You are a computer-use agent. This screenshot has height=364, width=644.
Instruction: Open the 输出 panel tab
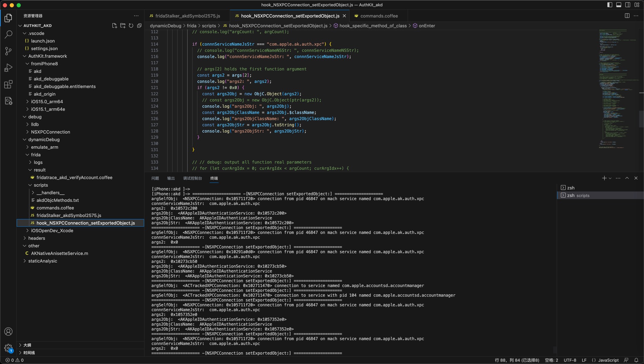click(x=171, y=178)
